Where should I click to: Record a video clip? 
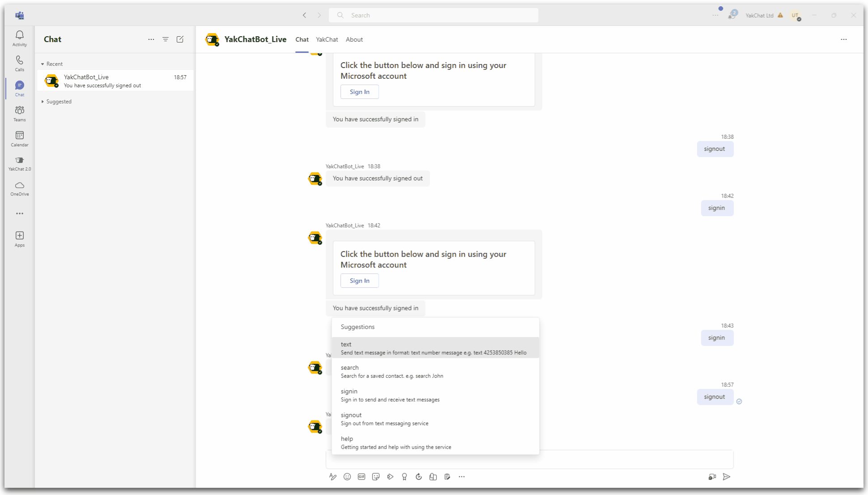pos(712,477)
